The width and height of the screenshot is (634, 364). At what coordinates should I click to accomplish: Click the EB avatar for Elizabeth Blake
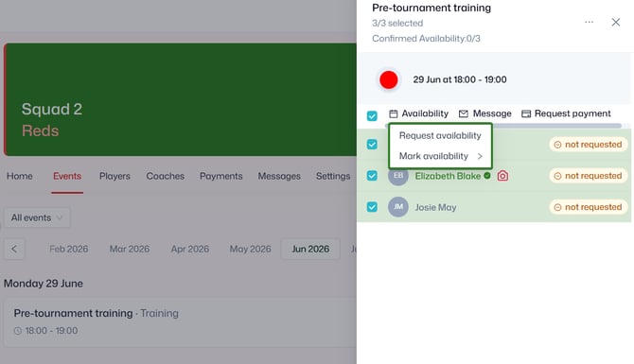(x=398, y=176)
